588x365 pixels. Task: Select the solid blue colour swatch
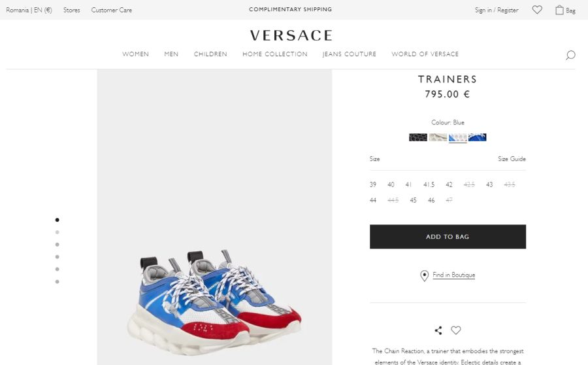pos(478,137)
